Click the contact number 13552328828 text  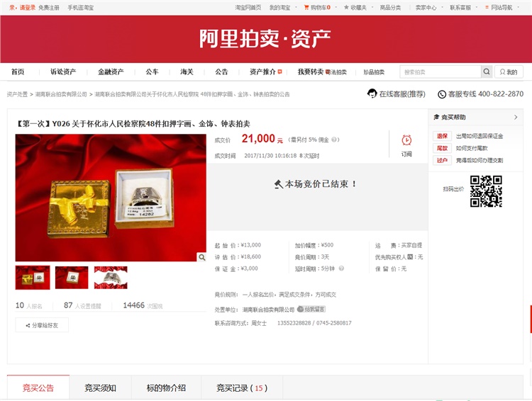click(x=294, y=323)
